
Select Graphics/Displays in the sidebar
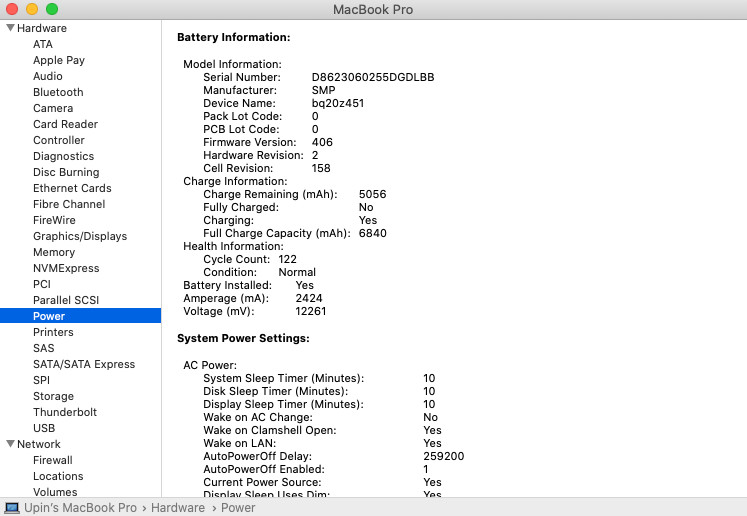(x=80, y=236)
